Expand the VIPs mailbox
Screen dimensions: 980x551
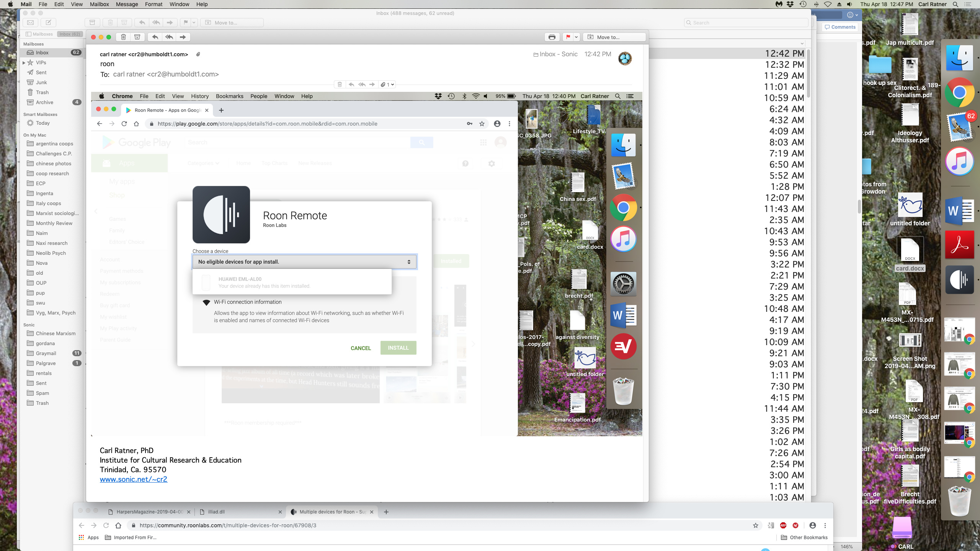click(24, 63)
